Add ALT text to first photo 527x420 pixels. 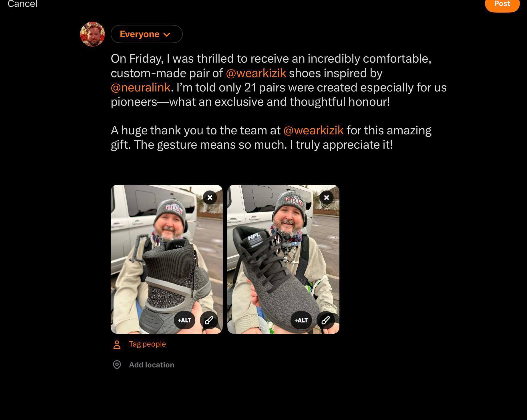click(x=184, y=320)
